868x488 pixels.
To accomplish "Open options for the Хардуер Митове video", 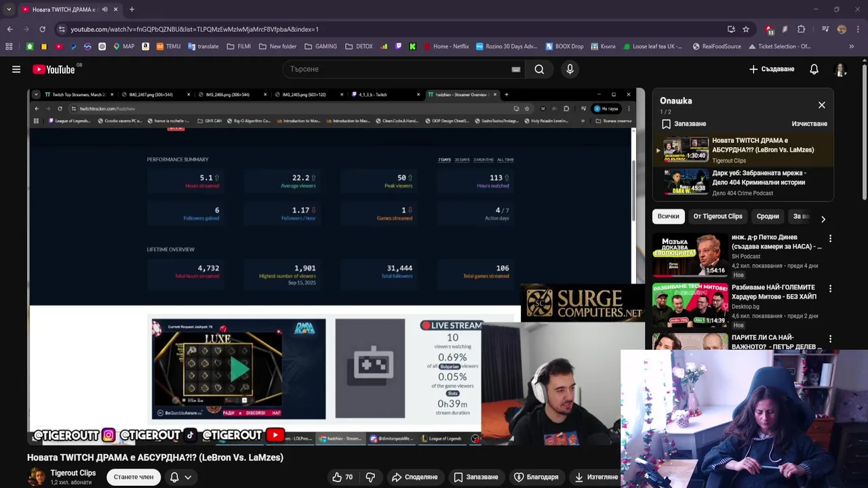I will coord(830,289).
